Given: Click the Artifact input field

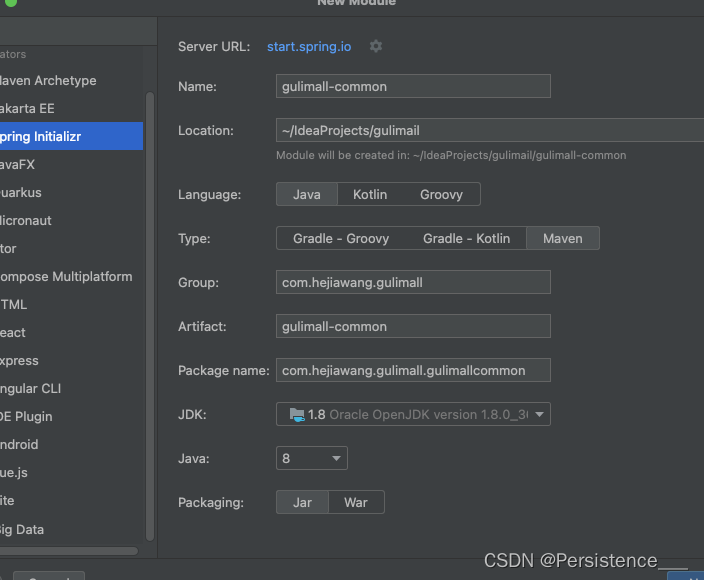Looking at the screenshot, I should (413, 326).
